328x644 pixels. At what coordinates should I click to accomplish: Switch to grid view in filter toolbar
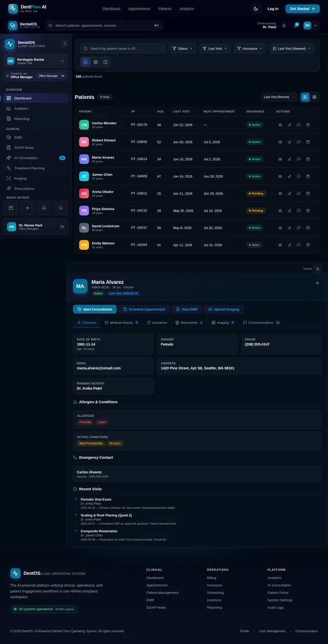click(x=95, y=62)
